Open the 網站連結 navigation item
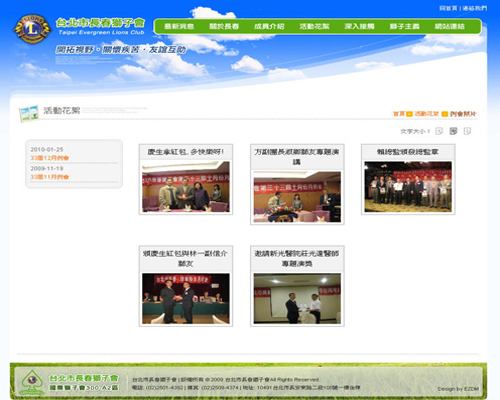500x400 pixels. (x=450, y=26)
